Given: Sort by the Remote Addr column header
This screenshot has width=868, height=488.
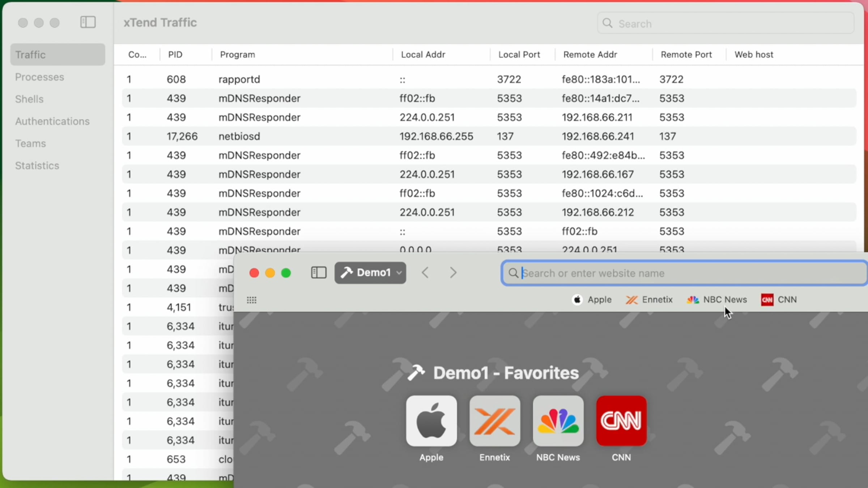Looking at the screenshot, I should [590, 55].
